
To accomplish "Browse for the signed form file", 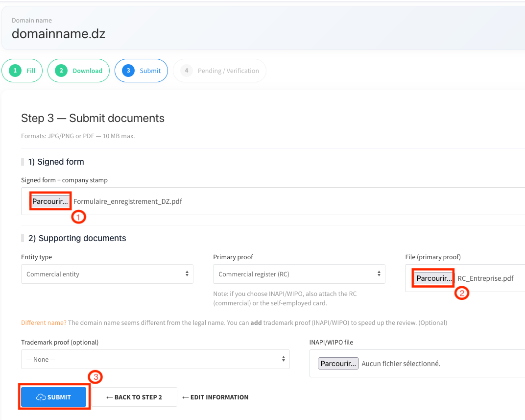I will pyautogui.click(x=50, y=201).
